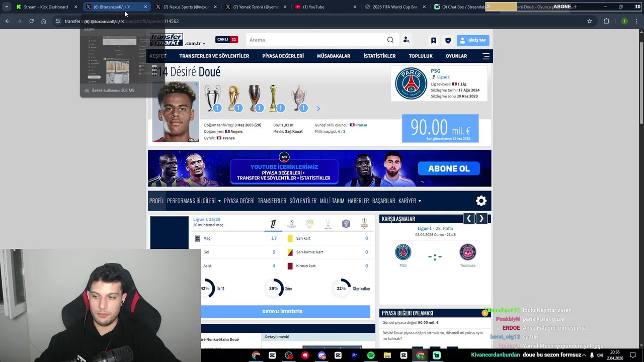The height and width of the screenshot is (362, 644).
Task: Open MÜSABAKALAR menu
Action: (334, 56)
